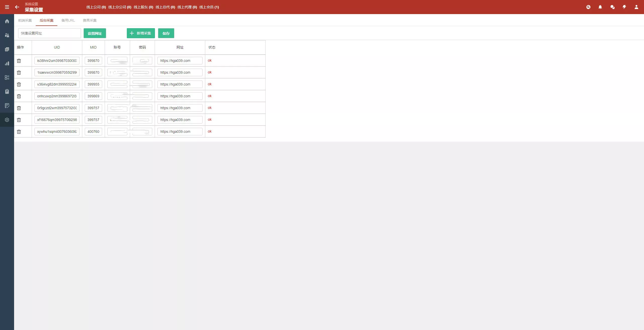Click the search circle icon in header
The height and width of the screenshot is (330, 644).
588,7
